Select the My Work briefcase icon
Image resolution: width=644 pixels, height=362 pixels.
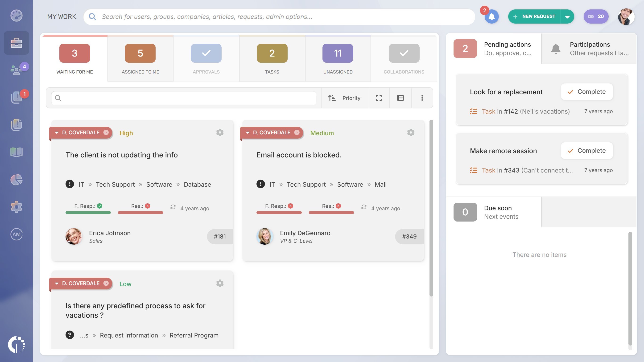pos(16,43)
